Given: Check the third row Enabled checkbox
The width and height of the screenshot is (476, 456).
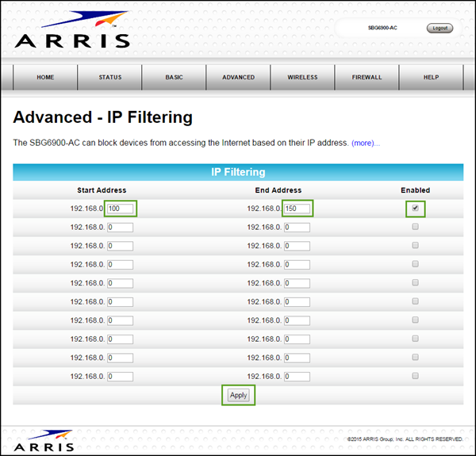Looking at the screenshot, I should (415, 245).
